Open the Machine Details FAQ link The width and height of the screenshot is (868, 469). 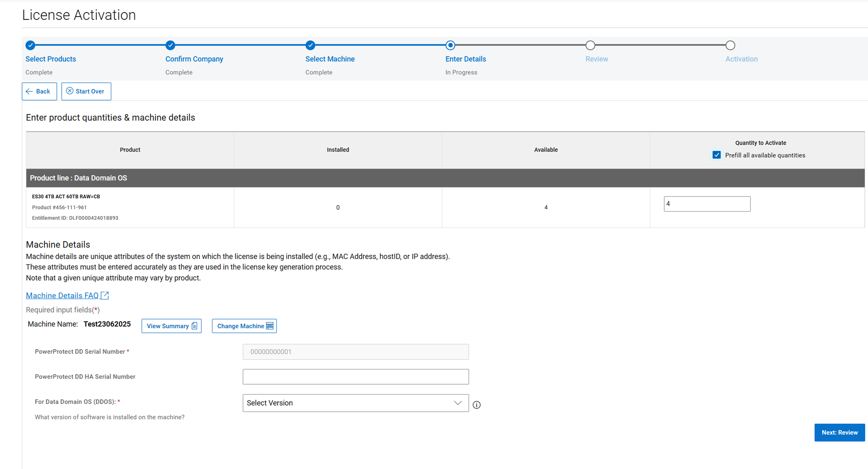(x=62, y=295)
